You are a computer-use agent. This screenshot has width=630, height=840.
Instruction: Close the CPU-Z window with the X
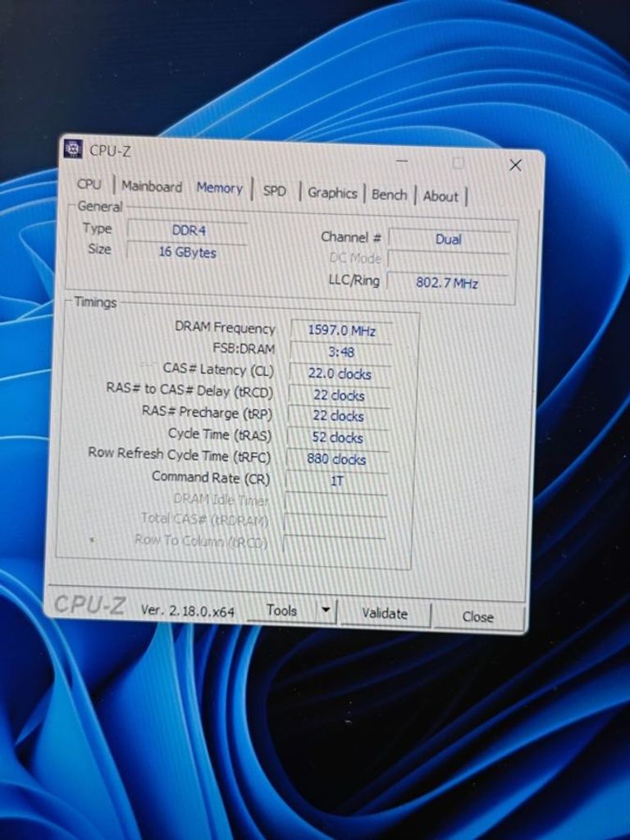point(515,166)
